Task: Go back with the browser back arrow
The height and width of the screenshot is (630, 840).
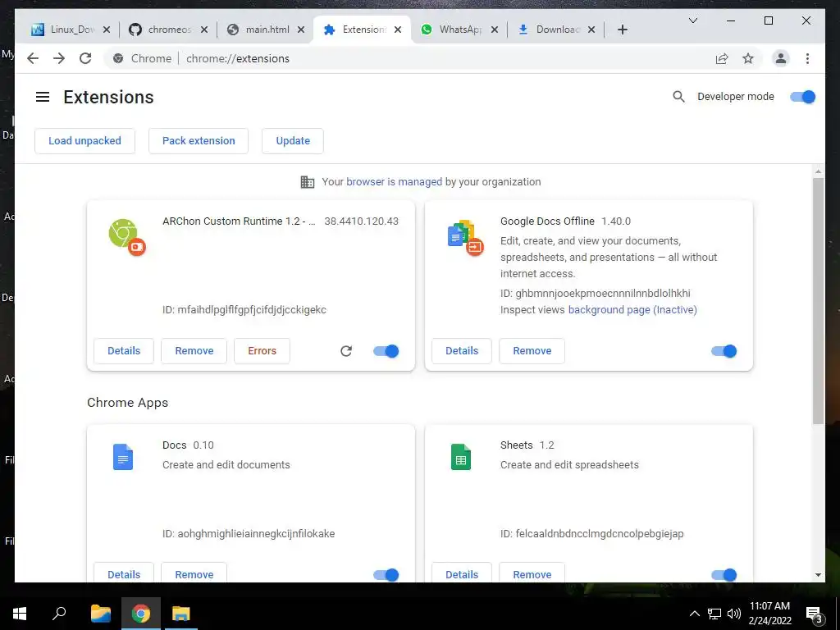Action: click(x=33, y=58)
